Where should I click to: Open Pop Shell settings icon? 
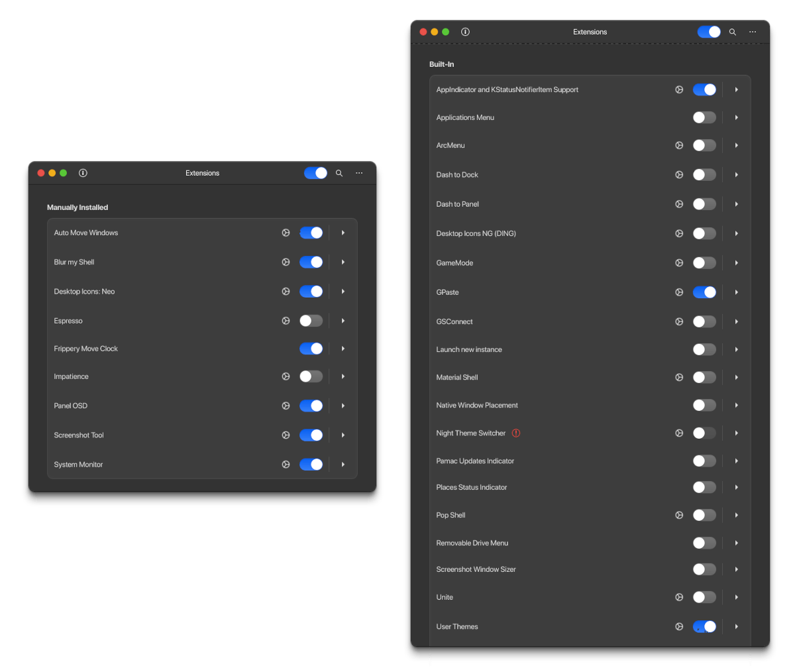[679, 515]
